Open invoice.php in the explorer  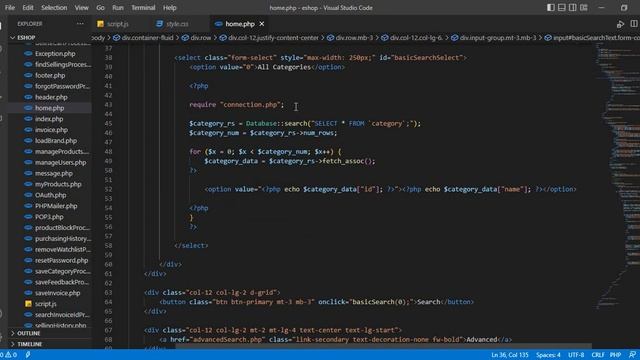(51, 130)
